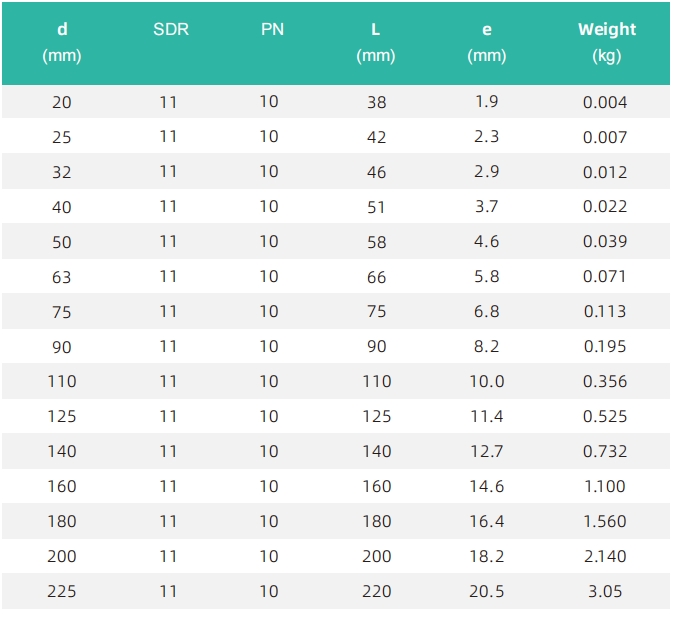Click the diameter cell showing 63
Image resolution: width=674 pixels, height=628 pixels.
(61, 277)
